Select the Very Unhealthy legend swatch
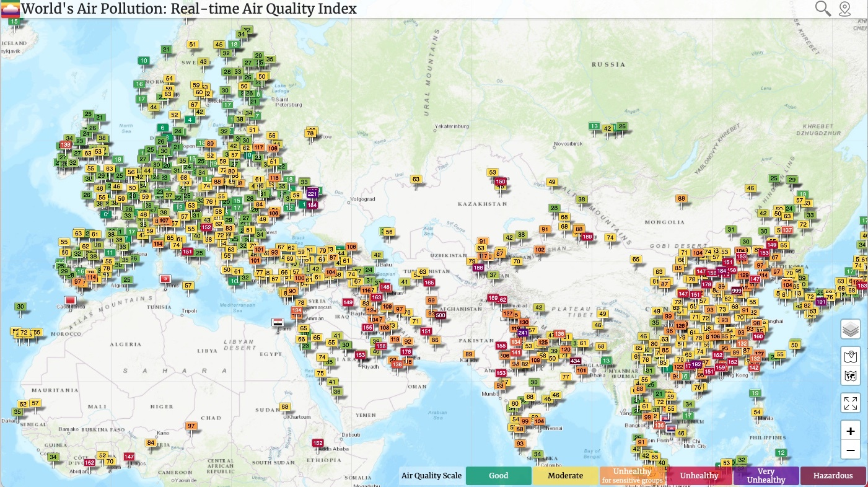Screen dimensions: 868x487 [x=766, y=476]
